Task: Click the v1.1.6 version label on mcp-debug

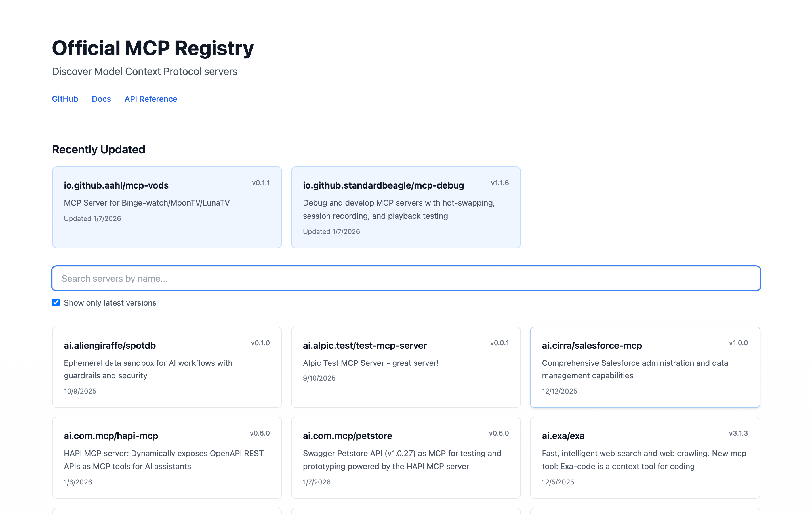Action: tap(499, 183)
